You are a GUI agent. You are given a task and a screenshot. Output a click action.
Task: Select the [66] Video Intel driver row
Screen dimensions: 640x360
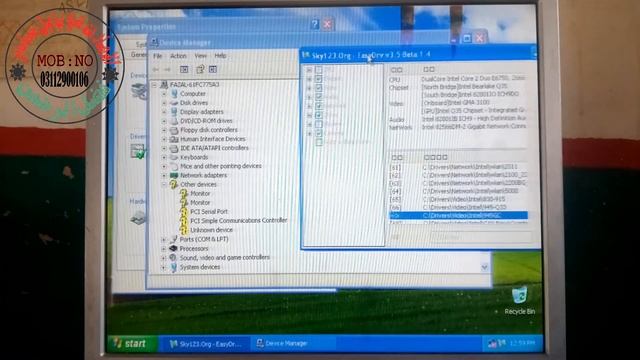459,207
